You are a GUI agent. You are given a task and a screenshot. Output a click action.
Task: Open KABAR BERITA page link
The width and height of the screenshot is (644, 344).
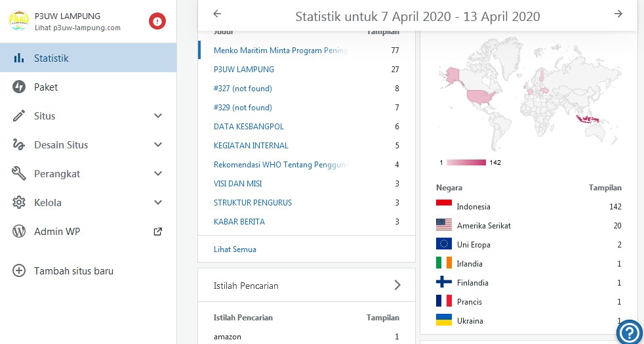coord(239,221)
